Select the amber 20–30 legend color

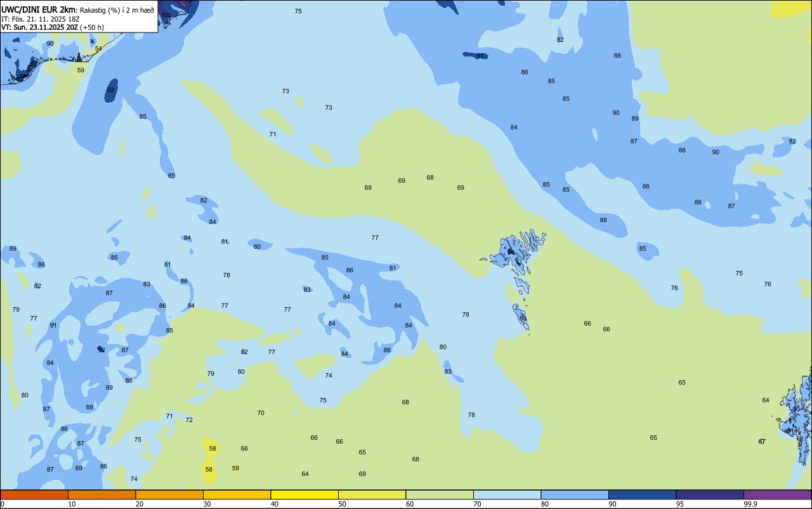click(x=169, y=494)
